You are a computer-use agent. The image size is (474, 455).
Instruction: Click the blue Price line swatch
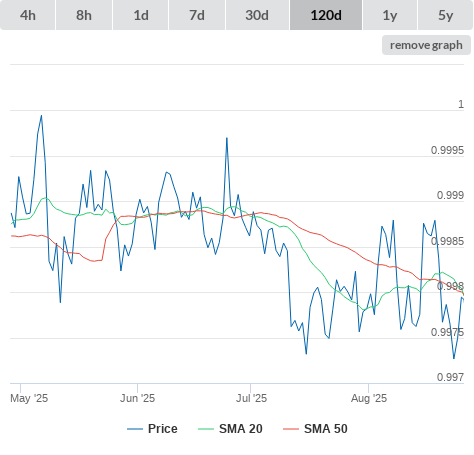[135, 429]
